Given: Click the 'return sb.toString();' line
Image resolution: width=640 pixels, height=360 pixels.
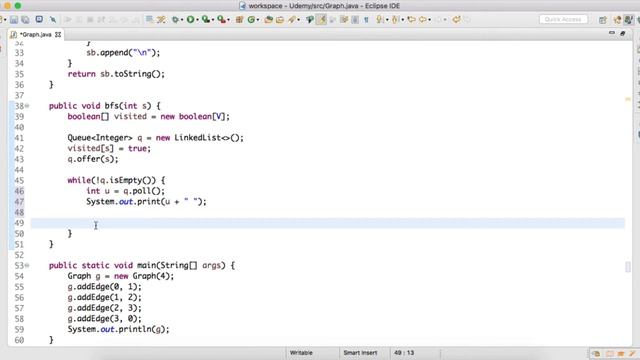Looking at the screenshot, I should click(x=116, y=74).
